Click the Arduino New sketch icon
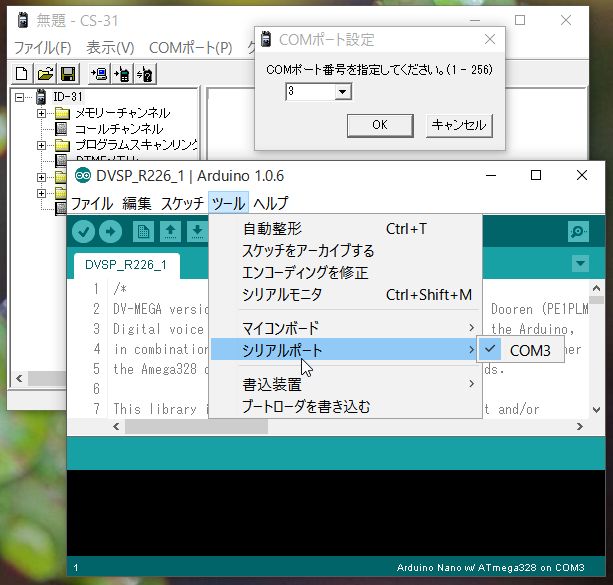 144,231
